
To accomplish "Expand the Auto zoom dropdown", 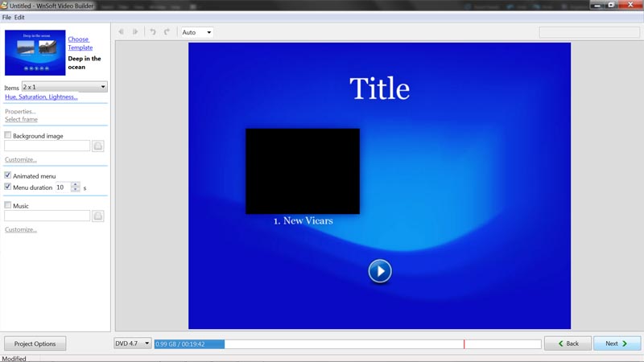I will (x=196, y=32).
